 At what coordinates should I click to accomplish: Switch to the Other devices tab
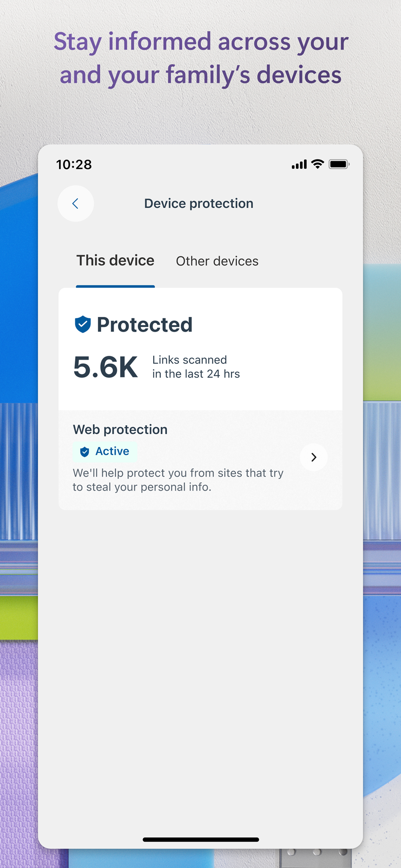point(217,261)
